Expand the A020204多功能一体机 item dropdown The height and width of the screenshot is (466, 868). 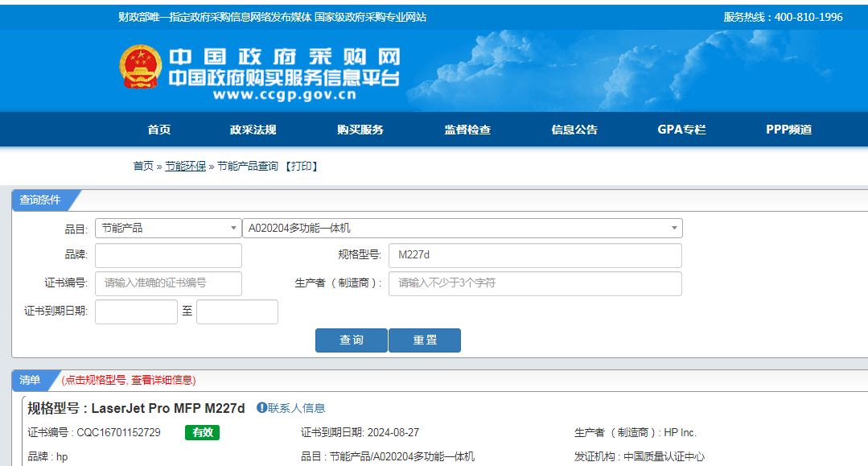pos(463,229)
